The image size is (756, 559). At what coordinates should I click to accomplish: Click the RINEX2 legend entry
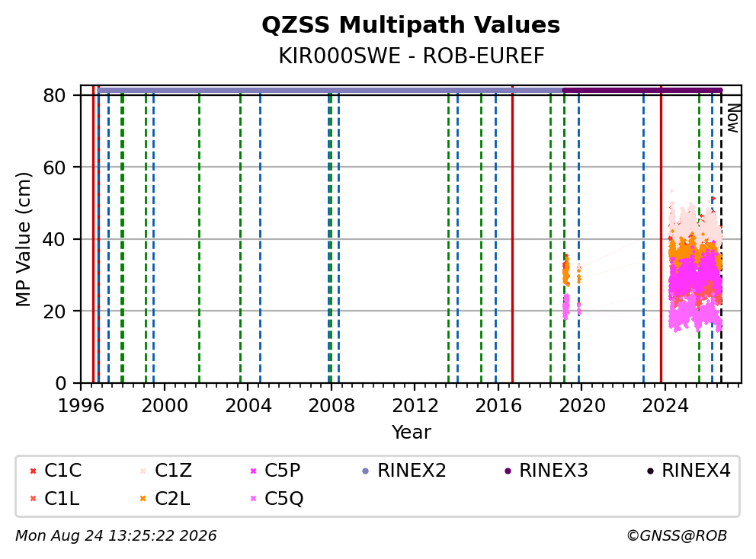[x=404, y=471]
